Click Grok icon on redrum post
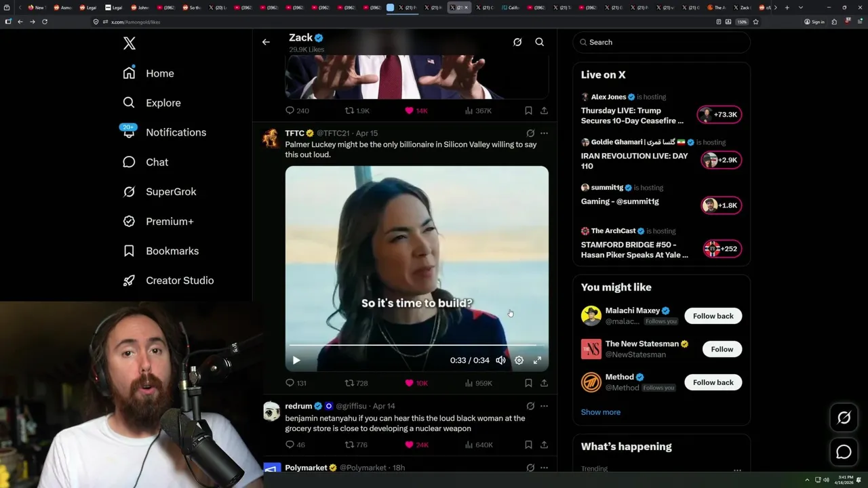This screenshot has height=488, width=868. pyautogui.click(x=530, y=406)
